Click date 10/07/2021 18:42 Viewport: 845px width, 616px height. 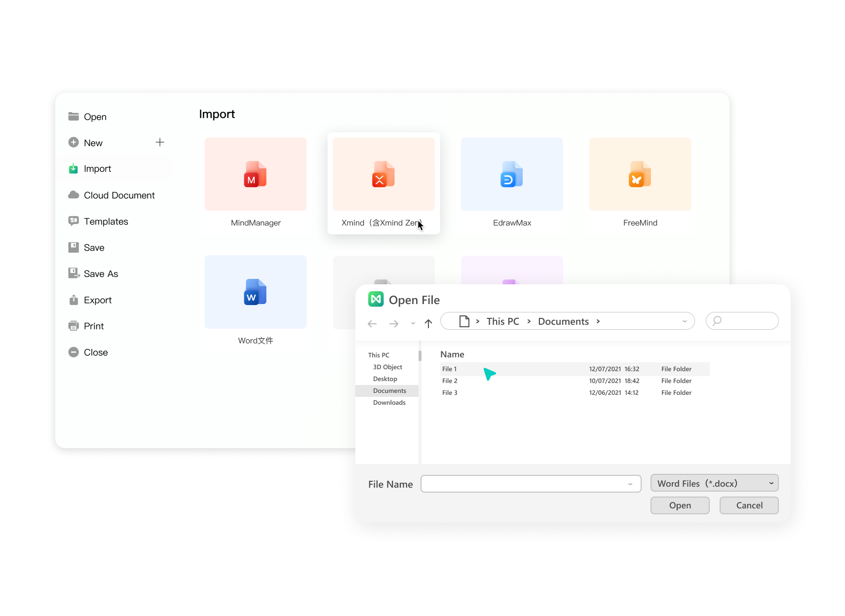click(614, 381)
